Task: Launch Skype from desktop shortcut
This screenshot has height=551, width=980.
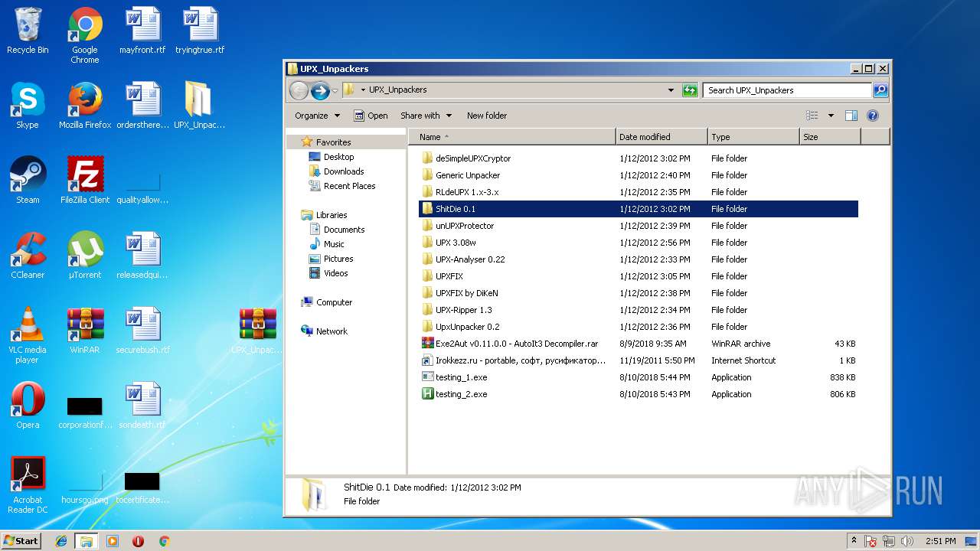Action: tap(28, 106)
